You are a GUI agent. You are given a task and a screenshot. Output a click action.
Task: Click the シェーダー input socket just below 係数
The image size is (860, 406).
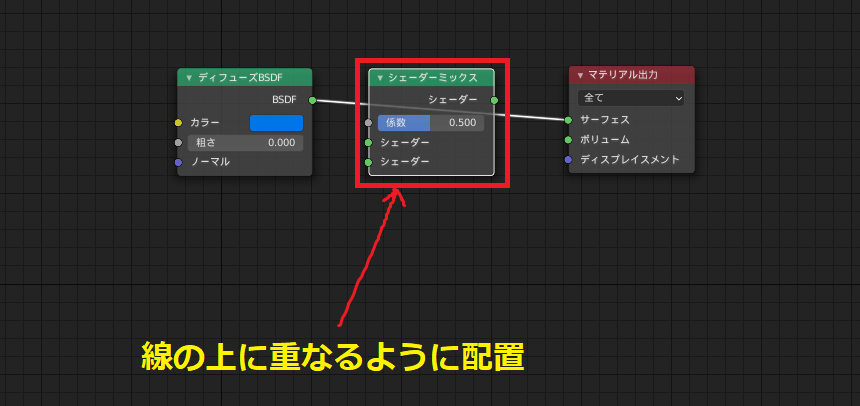click(x=369, y=143)
